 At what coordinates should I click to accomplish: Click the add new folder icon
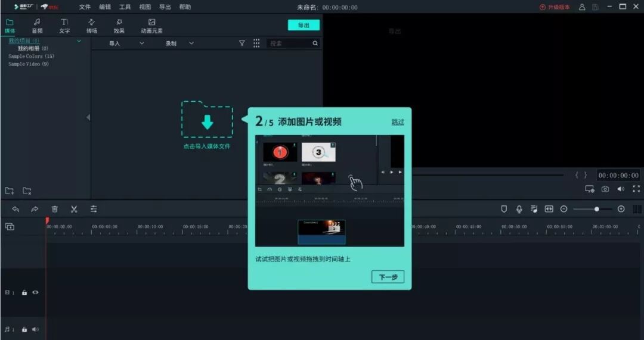pos(10,191)
